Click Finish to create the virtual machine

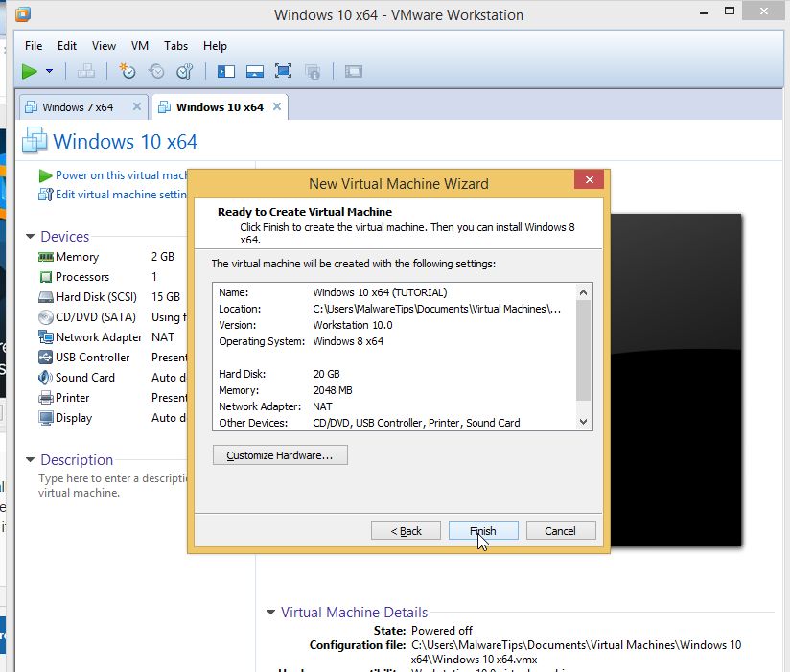point(483,531)
